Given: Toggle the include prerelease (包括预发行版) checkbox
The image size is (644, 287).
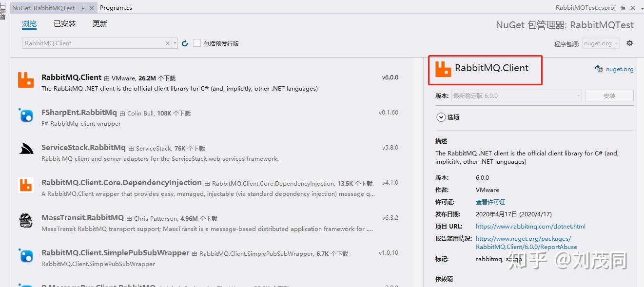Looking at the screenshot, I should point(197,43).
